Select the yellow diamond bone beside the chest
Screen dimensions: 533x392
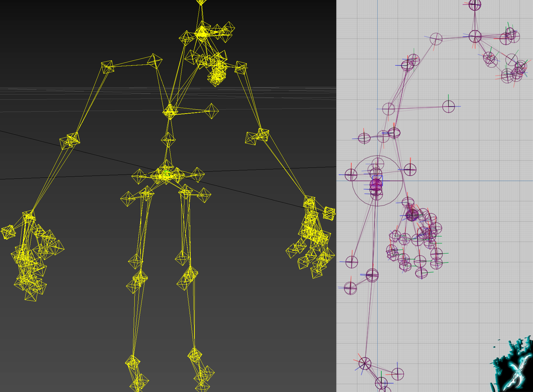(212, 111)
